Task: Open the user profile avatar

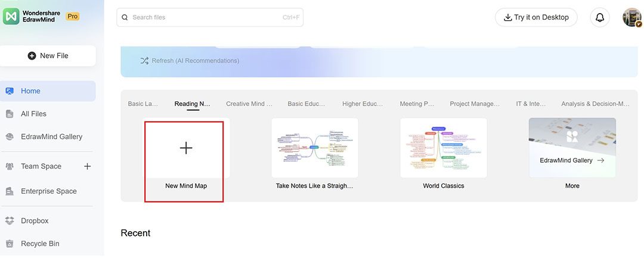Action: click(x=631, y=17)
